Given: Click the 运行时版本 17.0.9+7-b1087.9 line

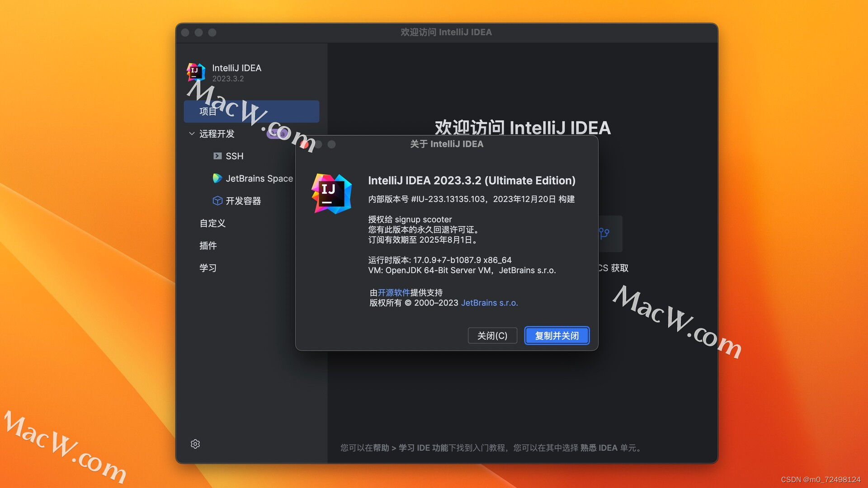Looking at the screenshot, I should tap(439, 260).
